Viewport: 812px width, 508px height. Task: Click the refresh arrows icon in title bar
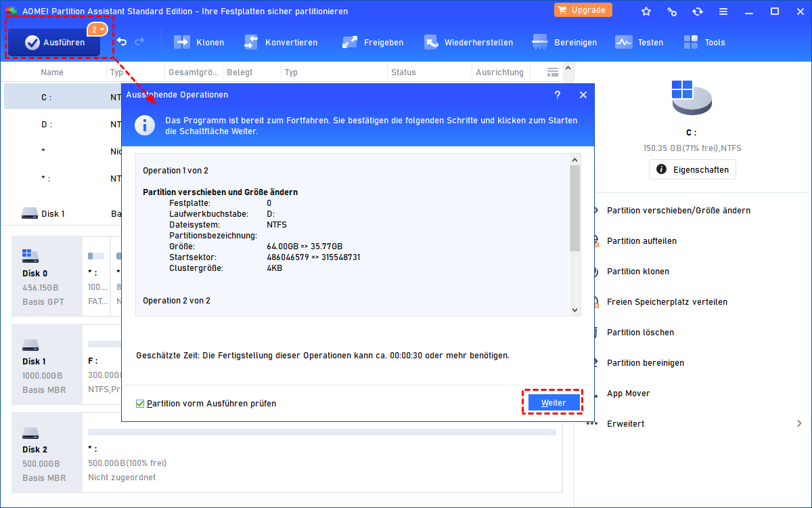click(x=698, y=12)
